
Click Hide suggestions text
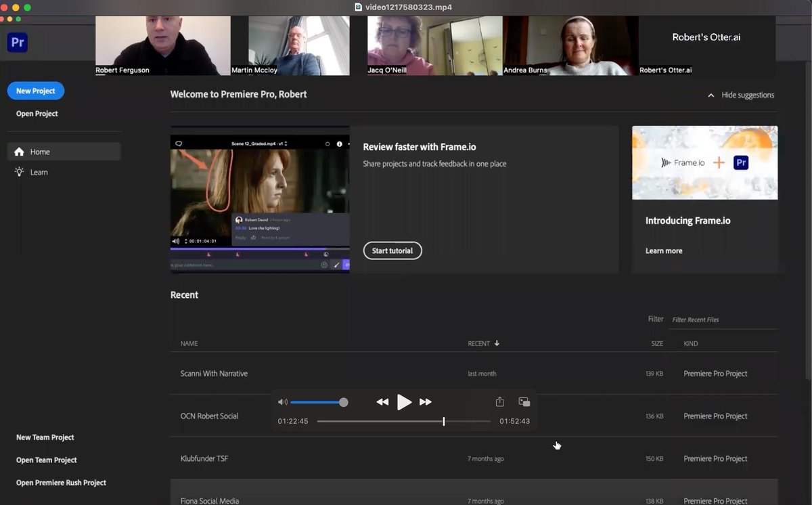click(748, 95)
